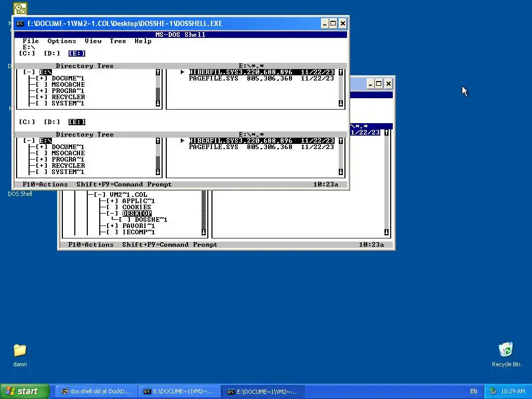Select drive D: in the lower drive list
Screen dimensions: 532x399
[x=51, y=122]
